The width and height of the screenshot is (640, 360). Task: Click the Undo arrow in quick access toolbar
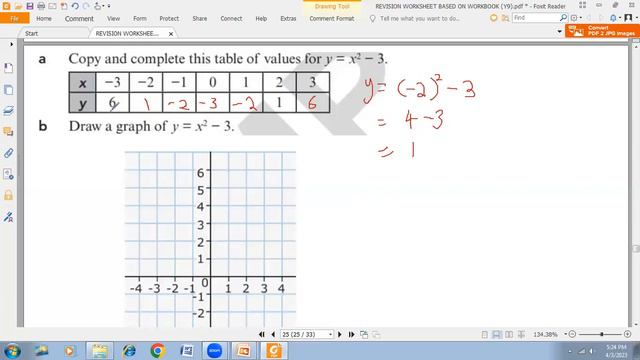(75, 6)
